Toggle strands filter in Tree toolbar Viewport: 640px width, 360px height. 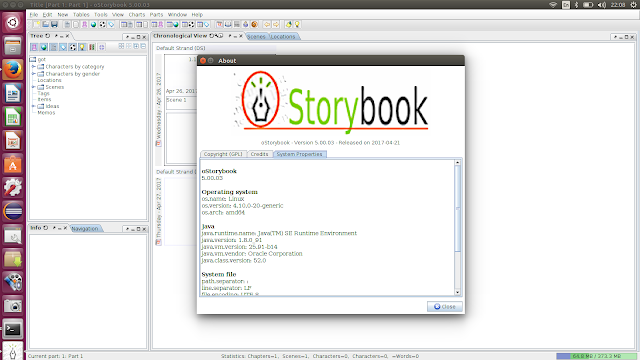(91, 47)
